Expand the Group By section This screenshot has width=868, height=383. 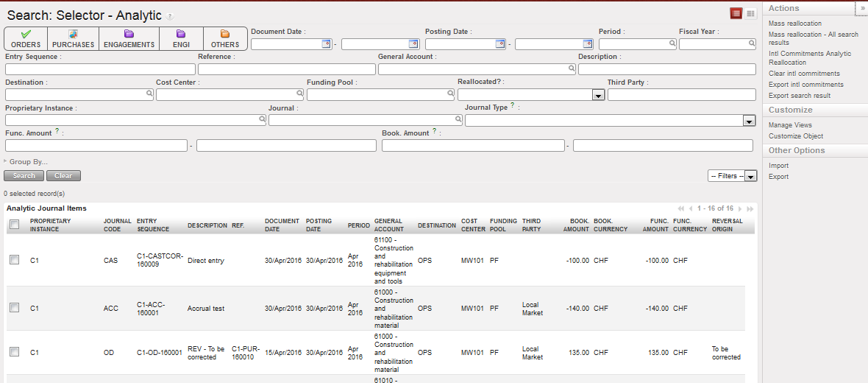pos(28,162)
